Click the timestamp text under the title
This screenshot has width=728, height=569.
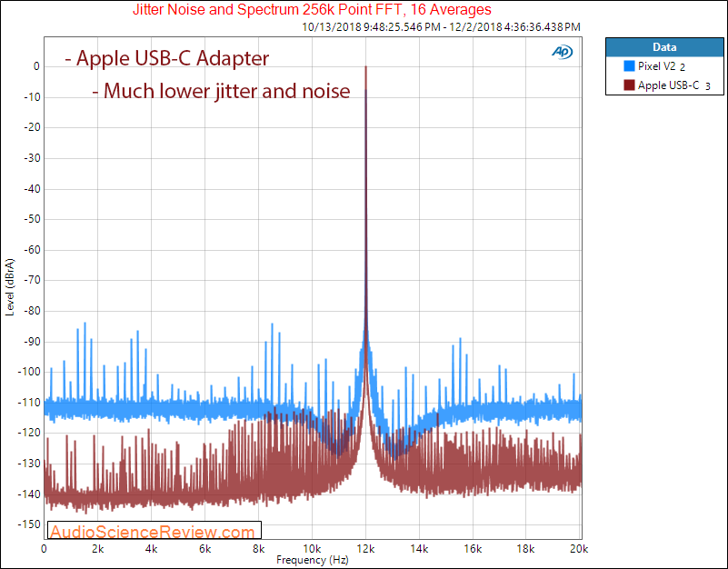(x=441, y=27)
